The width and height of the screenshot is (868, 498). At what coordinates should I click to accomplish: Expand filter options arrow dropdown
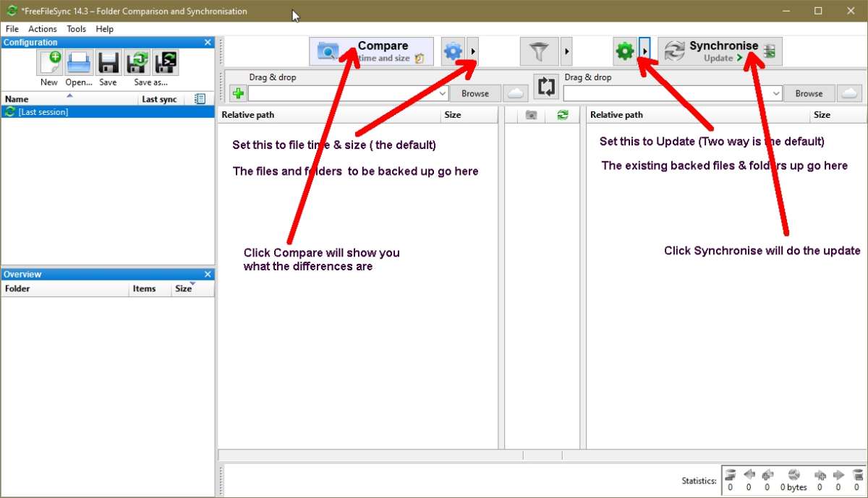point(566,51)
